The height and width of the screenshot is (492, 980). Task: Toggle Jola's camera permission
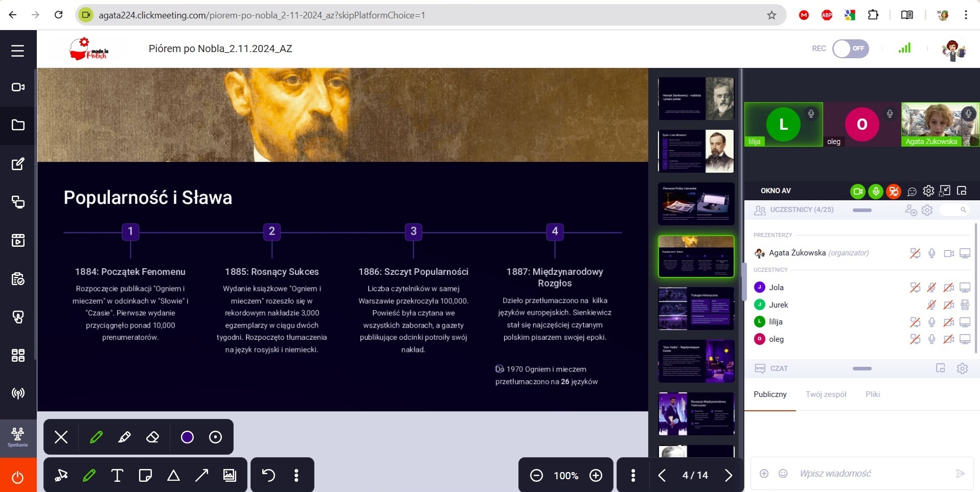[949, 288]
